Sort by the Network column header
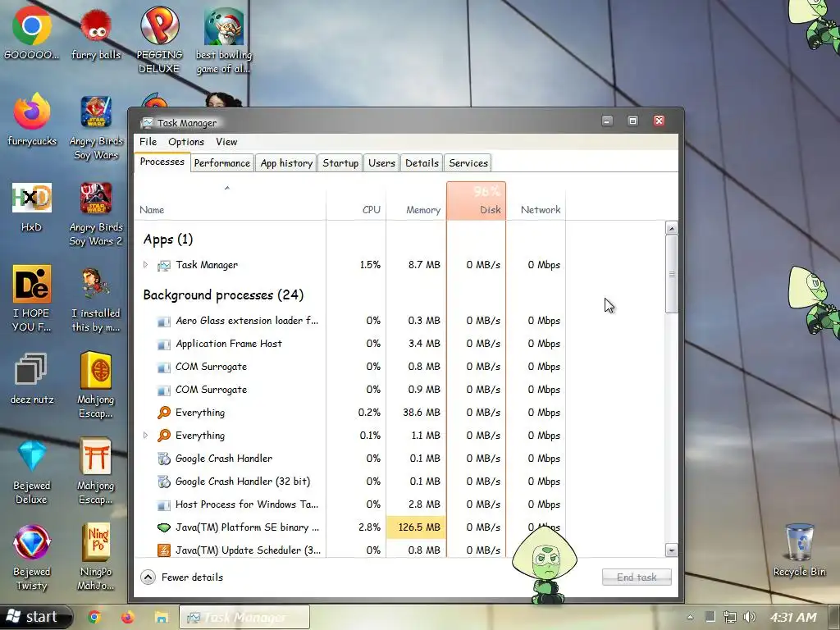 536,202
